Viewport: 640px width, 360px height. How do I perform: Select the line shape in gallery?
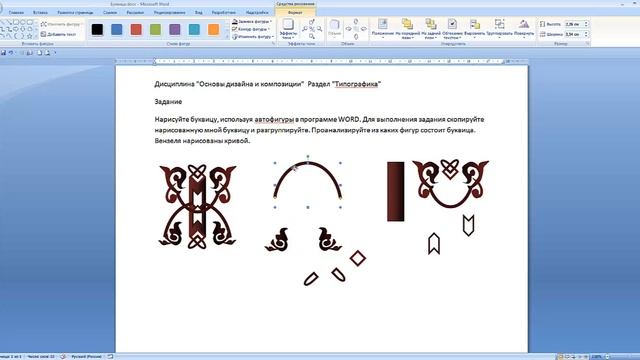click(2, 22)
